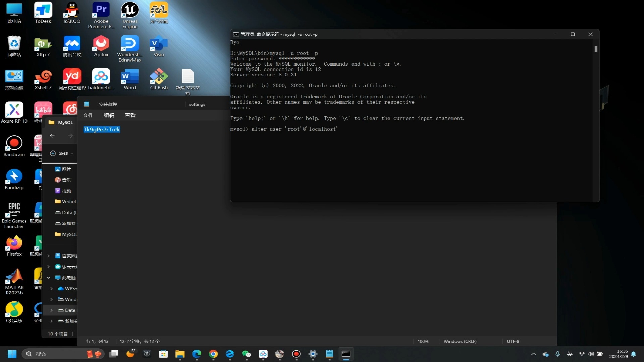Screen dimensions: 644x362
Task: Open the Recycle Bin (回收站) icon
Action: [14, 46]
